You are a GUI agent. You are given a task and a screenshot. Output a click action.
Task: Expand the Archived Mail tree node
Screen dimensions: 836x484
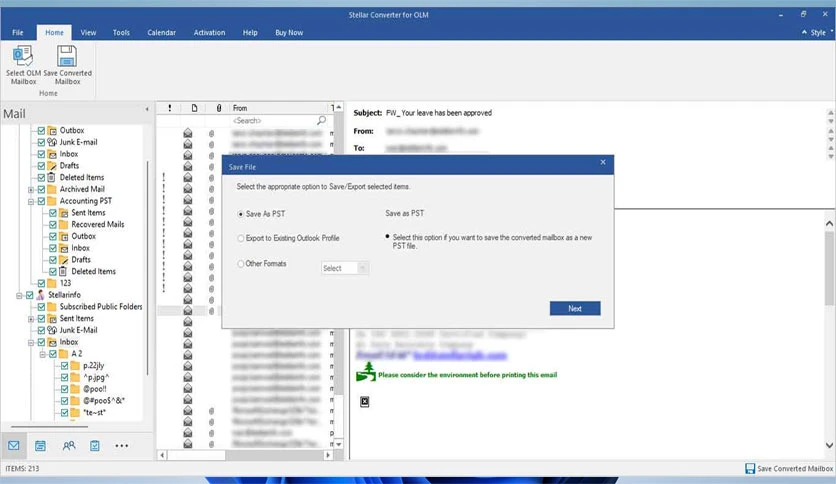(x=31, y=190)
